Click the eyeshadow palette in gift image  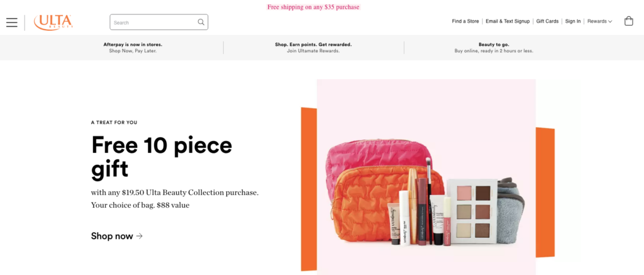pos(472,211)
